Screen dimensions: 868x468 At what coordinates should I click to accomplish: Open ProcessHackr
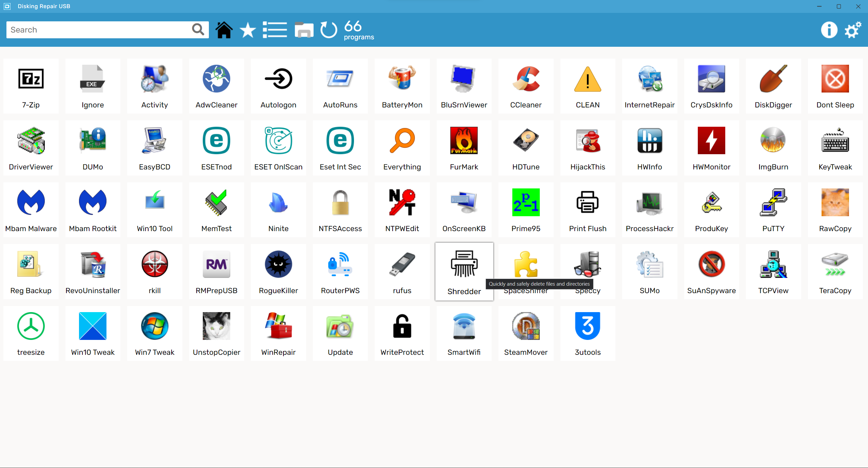click(x=650, y=210)
